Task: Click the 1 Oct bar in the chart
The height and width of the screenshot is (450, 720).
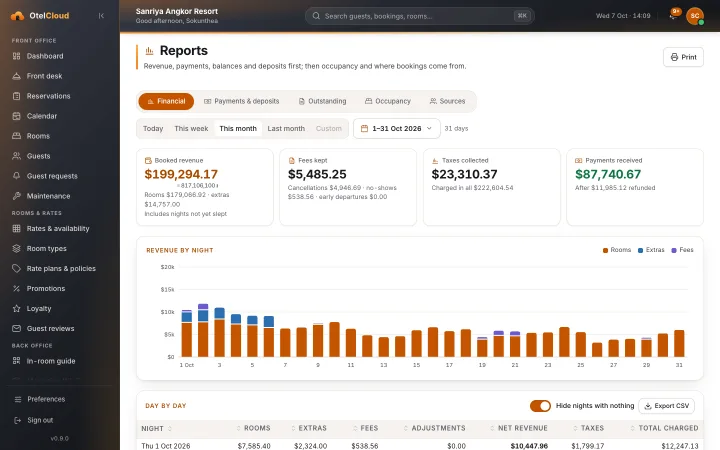Action: tap(187, 333)
